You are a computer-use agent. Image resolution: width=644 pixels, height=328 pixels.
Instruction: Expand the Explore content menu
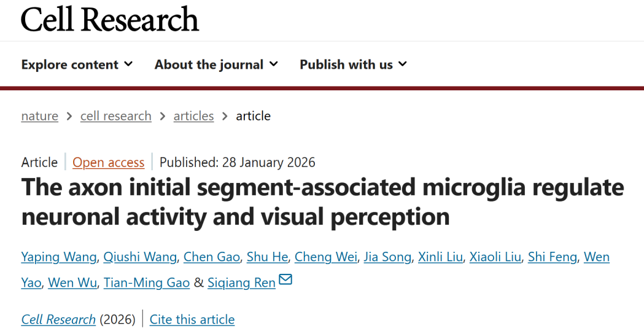pos(77,64)
